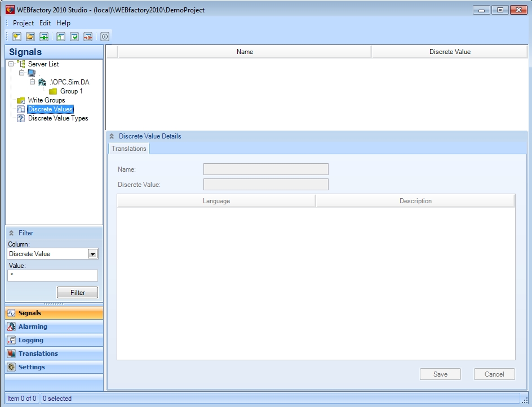The width and height of the screenshot is (532, 407).
Task: Click the Settings gear icon in sidebar
Action: (x=11, y=367)
